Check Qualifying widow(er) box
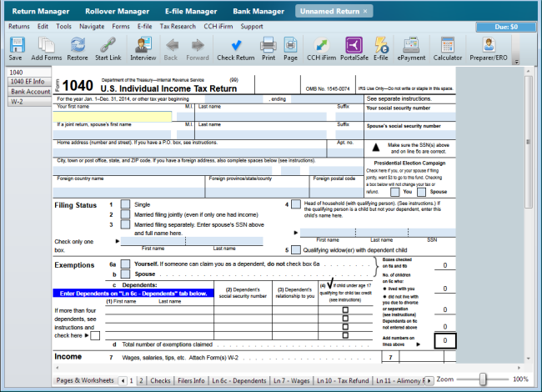 coord(296,249)
